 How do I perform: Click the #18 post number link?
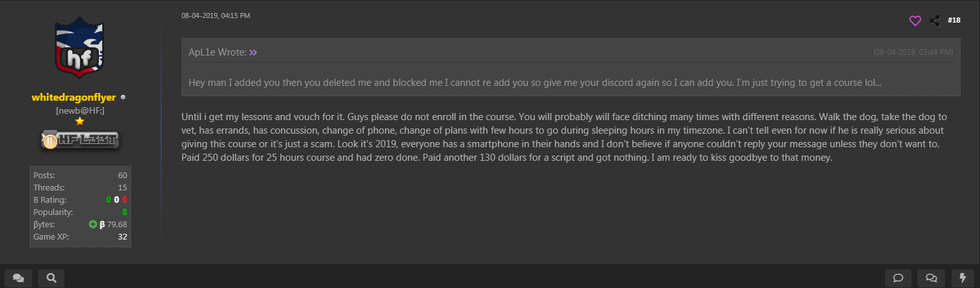tap(954, 21)
